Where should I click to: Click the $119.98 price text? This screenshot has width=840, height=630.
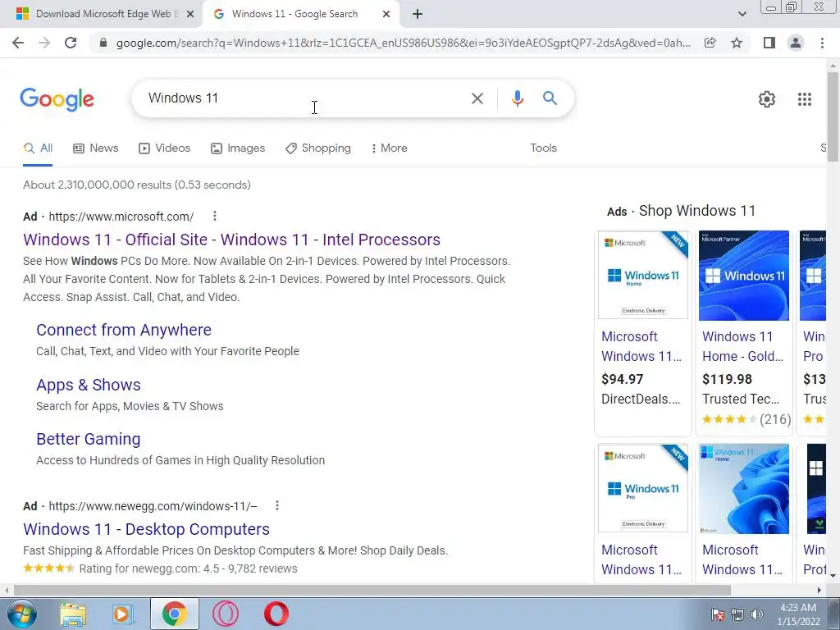(727, 379)
